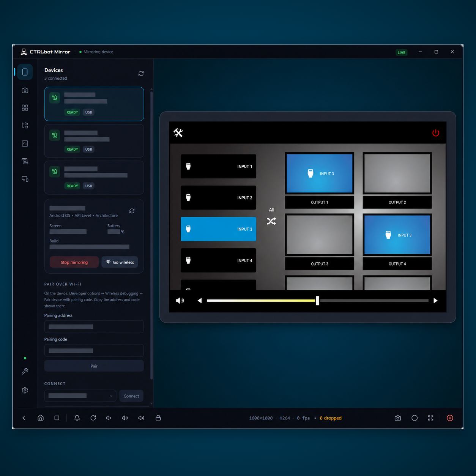This screenshot has height=476, width=476.
Task: Open the settings gear in left sidebar
Action: pos(25,390)
